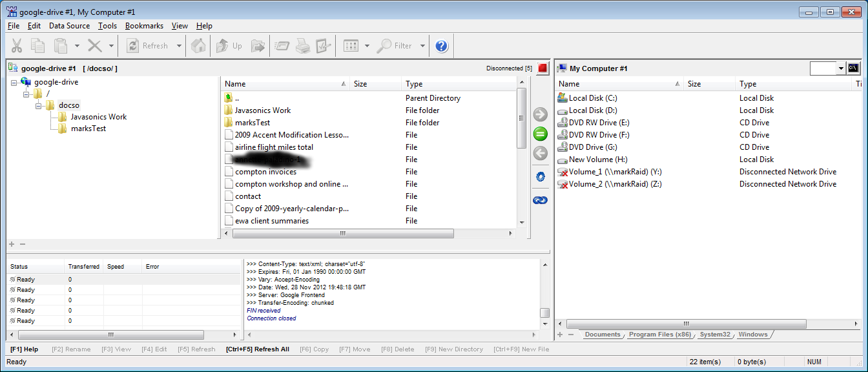Switch to the Documents bookmark tab
The height and width of the screenshot is (372, 868).
pyautogui.click(x=602, y=335)
